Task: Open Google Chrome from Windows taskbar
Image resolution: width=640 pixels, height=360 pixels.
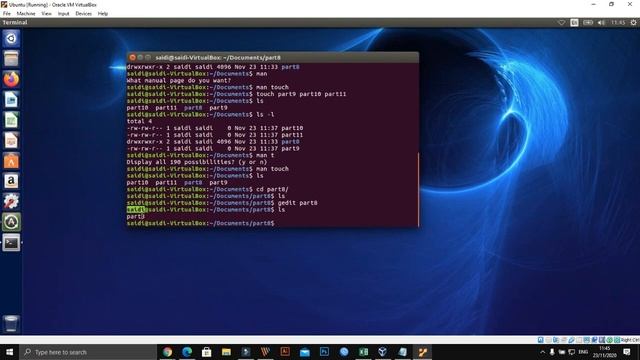Action: click(167, 352)
